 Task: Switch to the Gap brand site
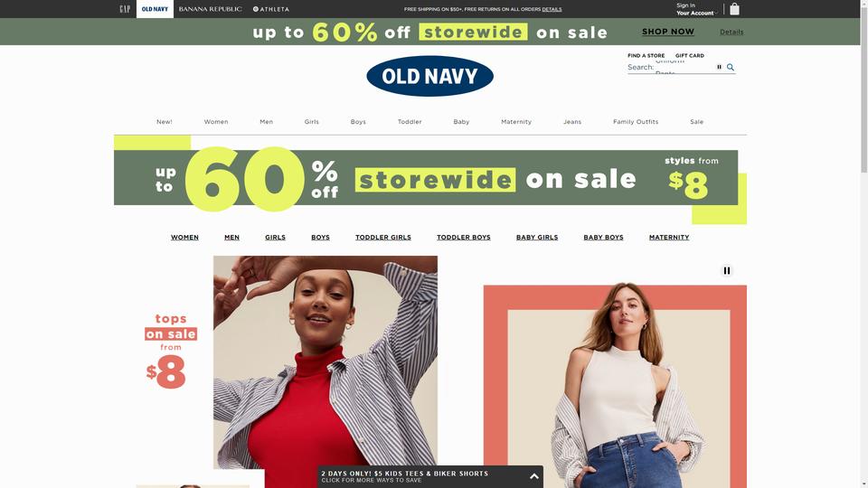pyautogui.click(x=125, y=9)
